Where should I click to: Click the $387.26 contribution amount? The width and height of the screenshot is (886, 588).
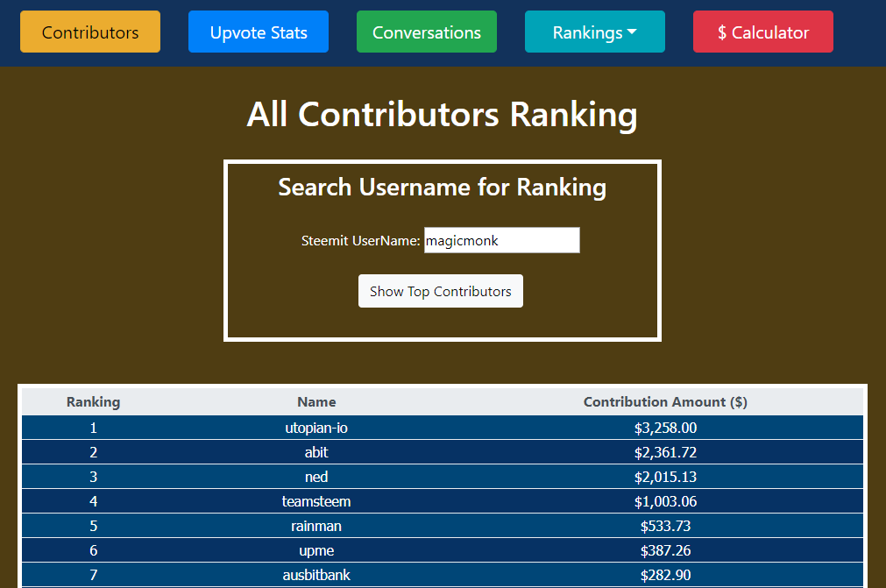click(665, 550)
